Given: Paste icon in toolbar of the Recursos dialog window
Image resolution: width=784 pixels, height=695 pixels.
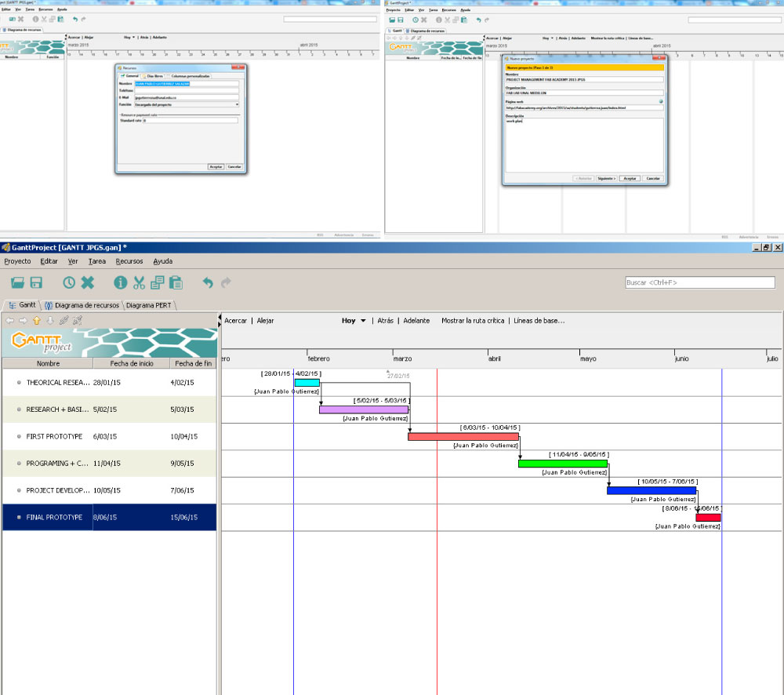Looking at the screenshot, I should point(60,19).
